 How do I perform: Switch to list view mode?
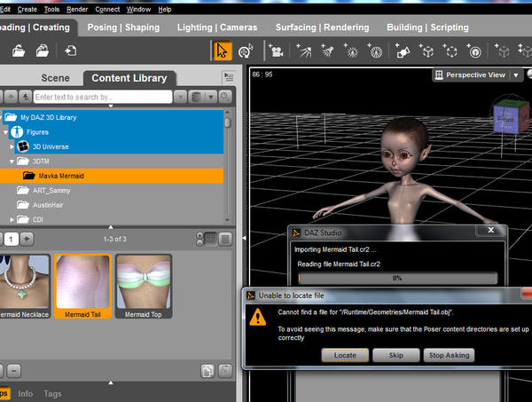225,239
